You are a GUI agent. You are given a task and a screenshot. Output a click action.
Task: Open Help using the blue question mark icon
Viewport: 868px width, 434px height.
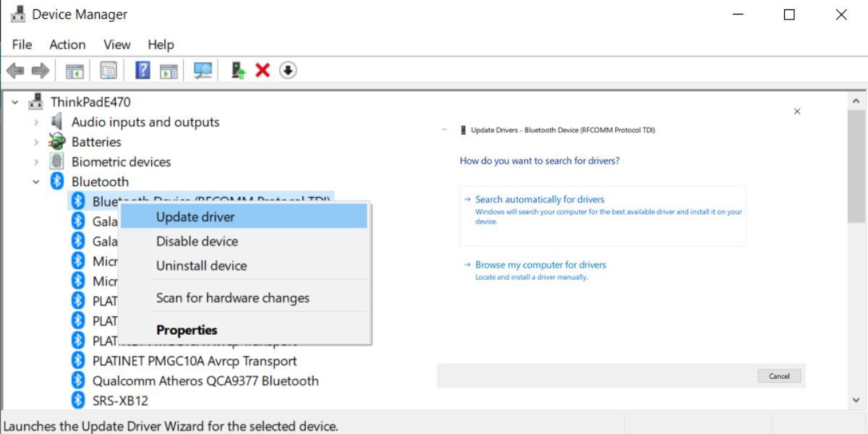[x=142, y=70]
